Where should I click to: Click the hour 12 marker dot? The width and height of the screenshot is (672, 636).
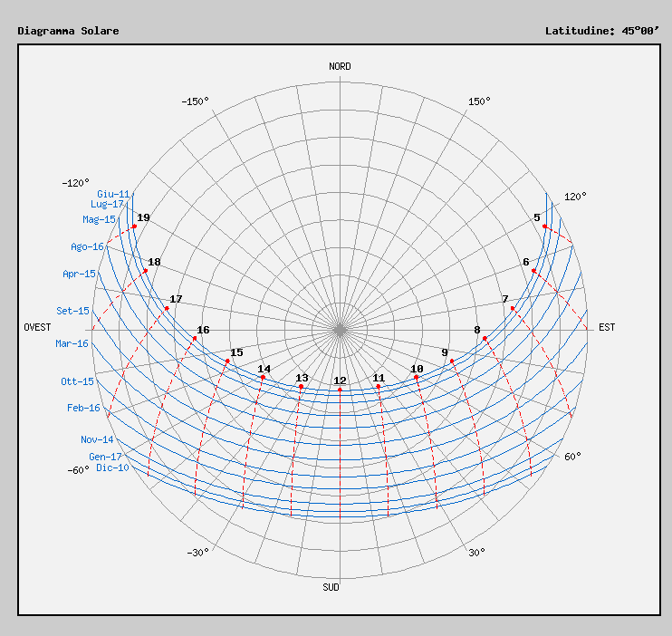coord(340,390)
